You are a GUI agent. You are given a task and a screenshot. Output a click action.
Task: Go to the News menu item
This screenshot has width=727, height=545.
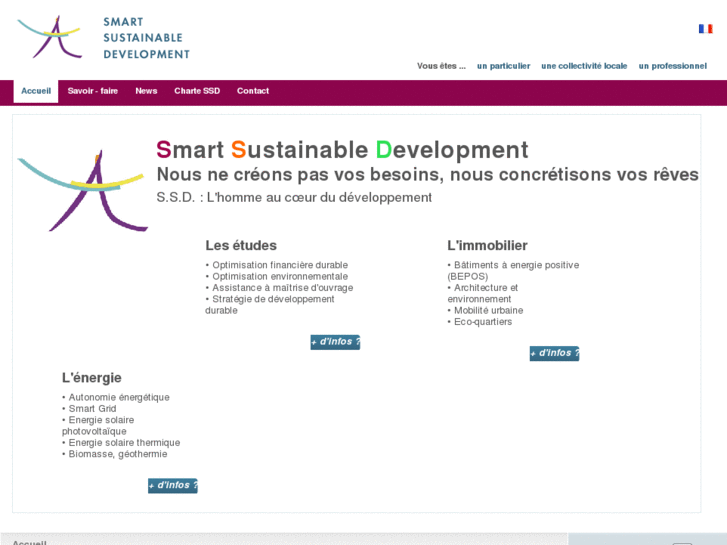(x=146, y=91)
